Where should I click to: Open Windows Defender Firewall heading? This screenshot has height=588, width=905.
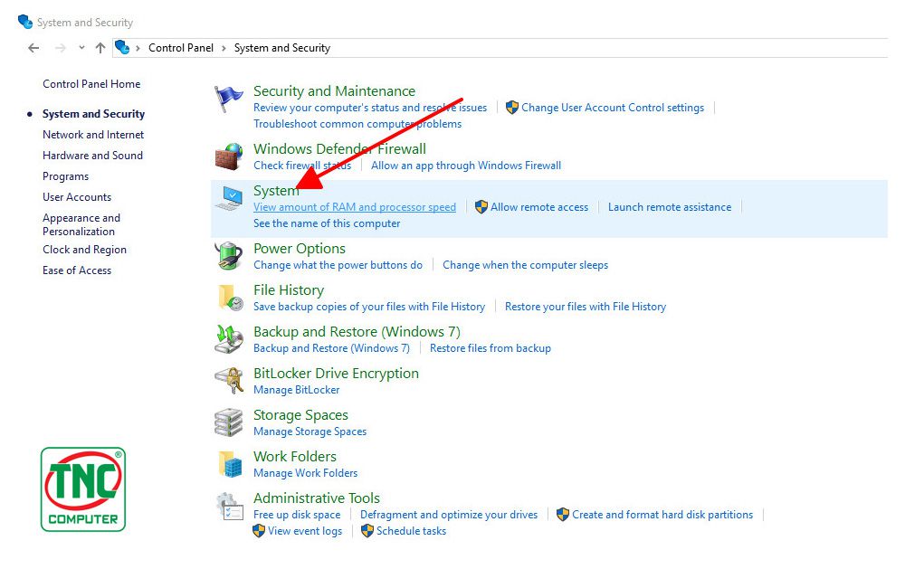[339, 149]
